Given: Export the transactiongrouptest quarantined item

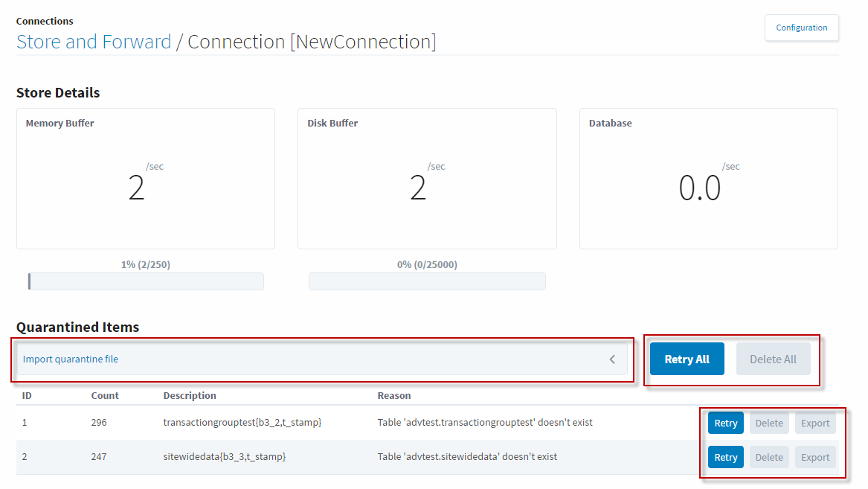Looking at the screenshot, I should (815, 423).
